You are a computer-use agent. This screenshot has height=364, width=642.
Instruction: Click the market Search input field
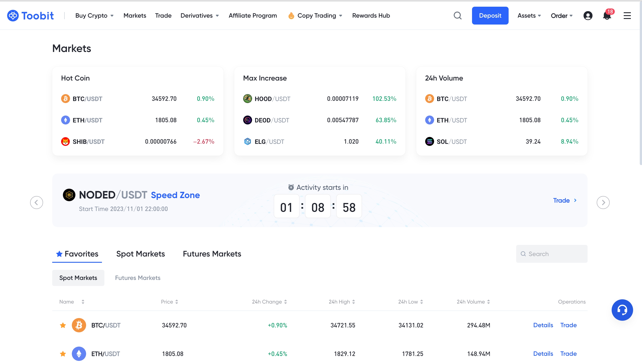click(552, 254)
